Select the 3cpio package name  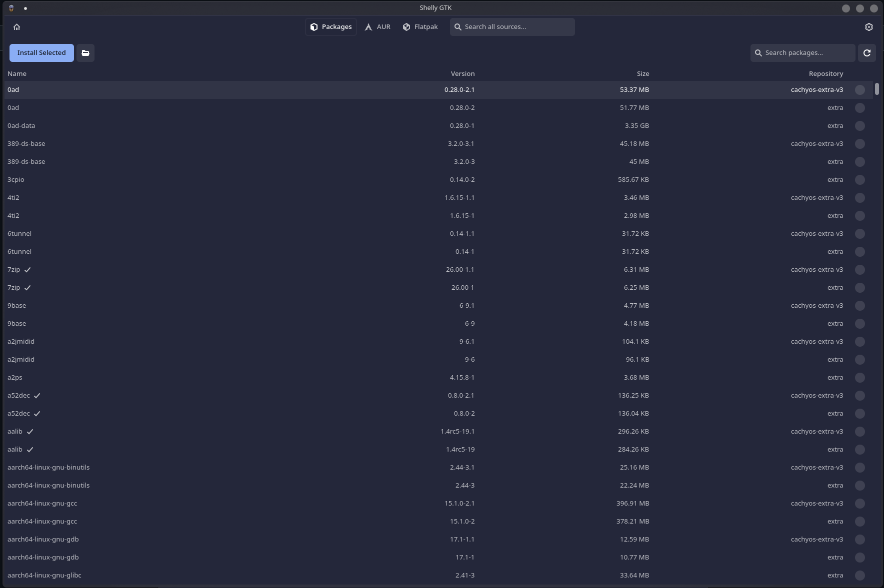tap(16, 180)
